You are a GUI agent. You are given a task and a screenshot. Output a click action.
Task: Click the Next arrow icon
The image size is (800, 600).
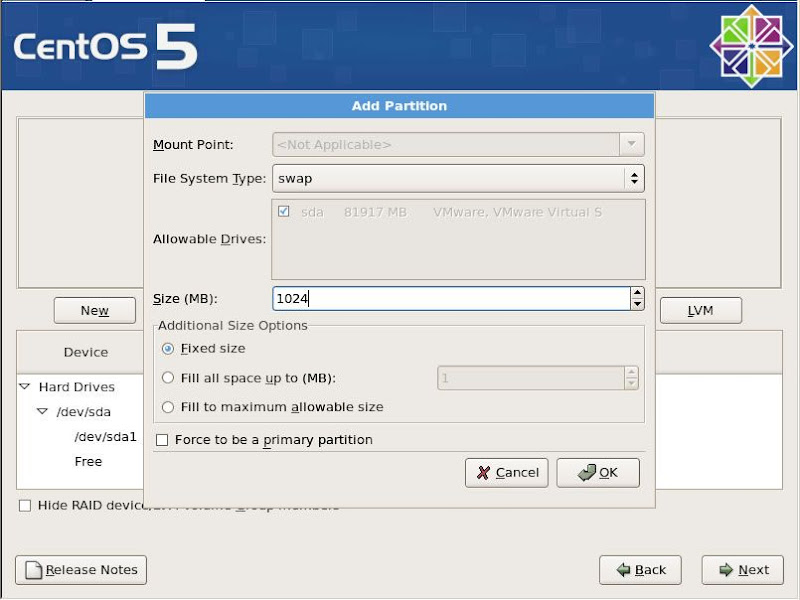point(725,570)
